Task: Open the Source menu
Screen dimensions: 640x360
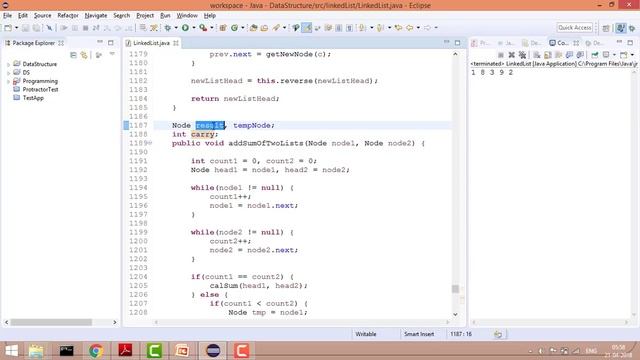Action: [42, 16]
